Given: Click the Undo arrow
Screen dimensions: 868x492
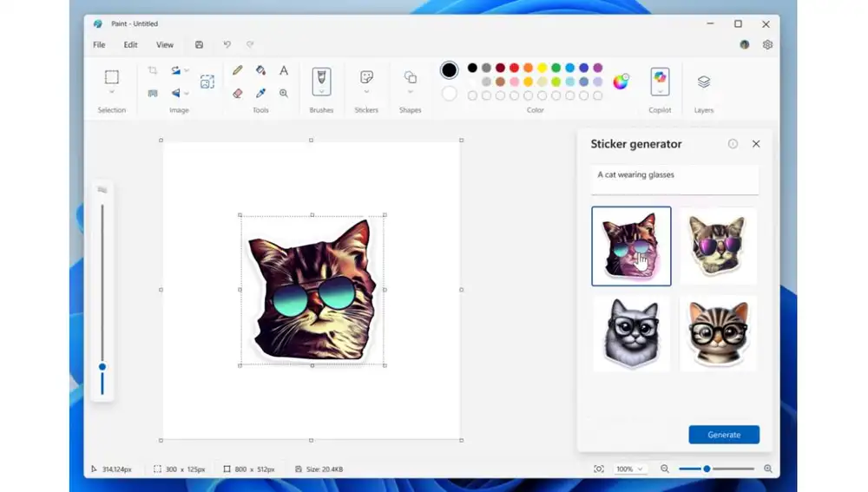Looking at the screenshot, I should 227,45.
